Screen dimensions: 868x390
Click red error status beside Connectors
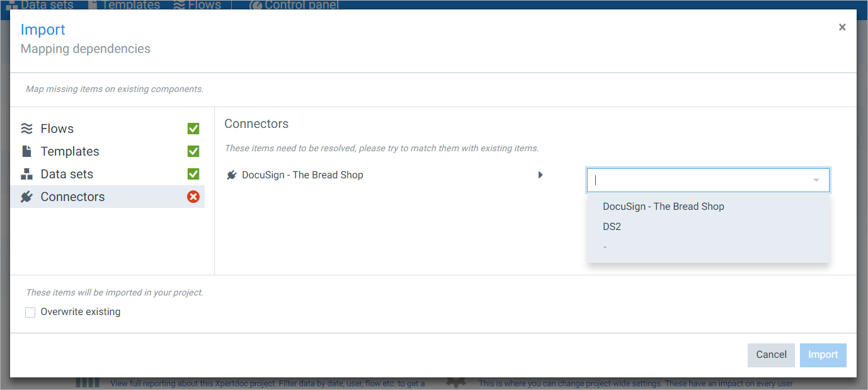193,197
